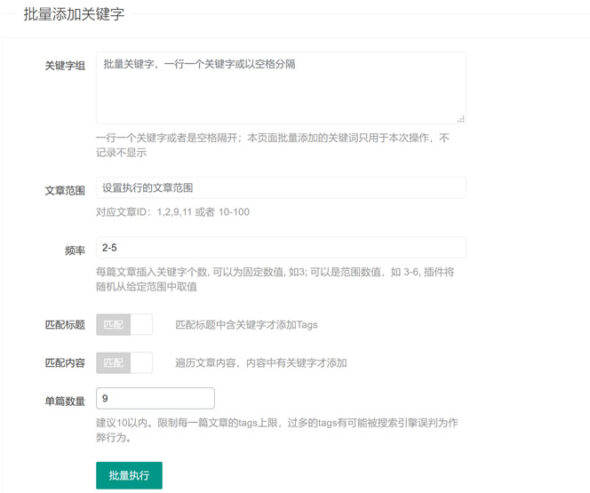This screenshot has width=590, height=493.
Task: Click the 每篇文章插入关键字个数 help text
Action: pos(275,279)
